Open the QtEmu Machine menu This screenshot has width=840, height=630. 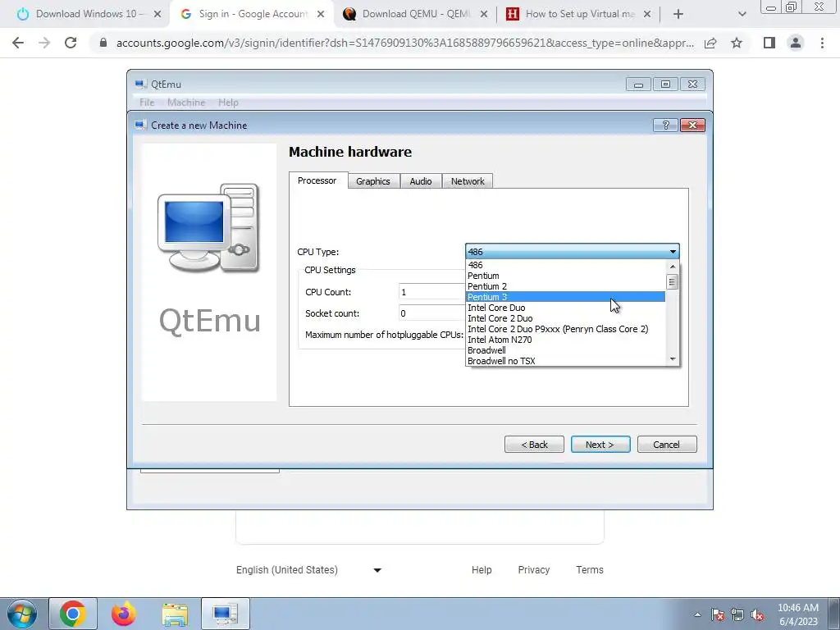click(x=186, y=103)
